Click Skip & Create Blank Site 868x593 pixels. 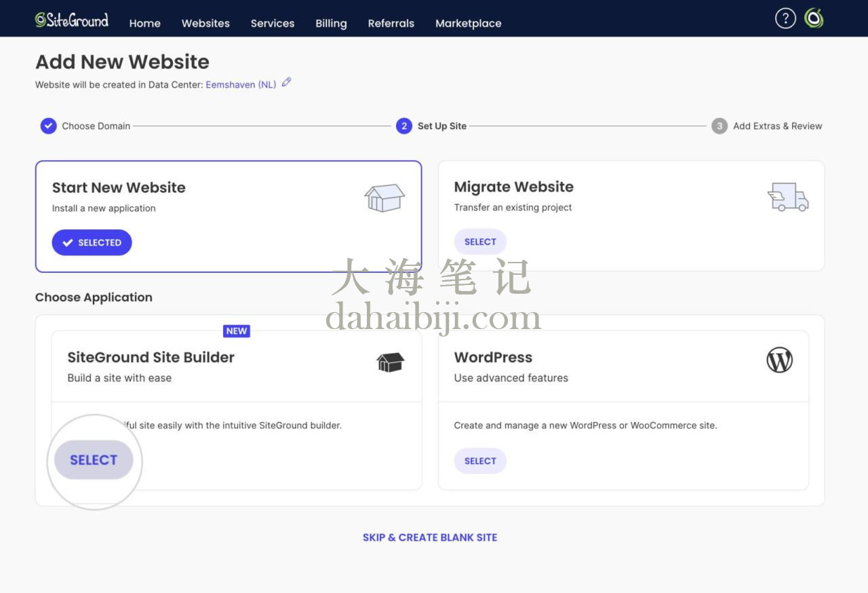(430, 537)
